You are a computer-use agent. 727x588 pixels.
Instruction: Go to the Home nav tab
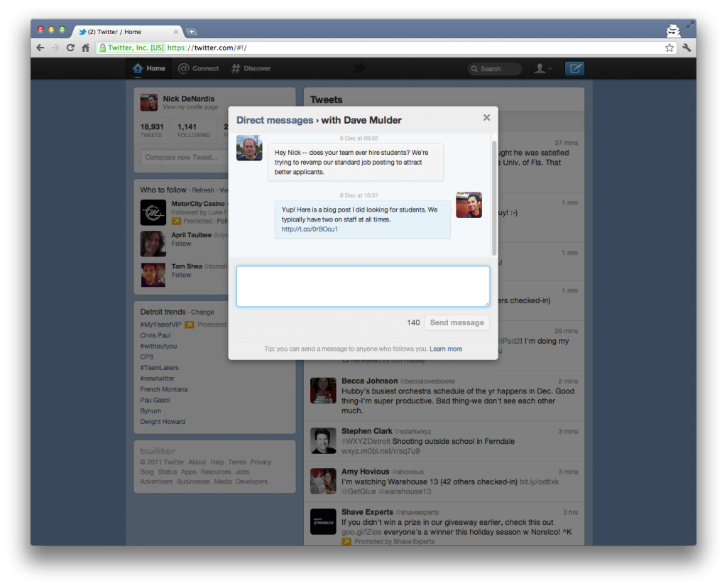coord(149,69)
